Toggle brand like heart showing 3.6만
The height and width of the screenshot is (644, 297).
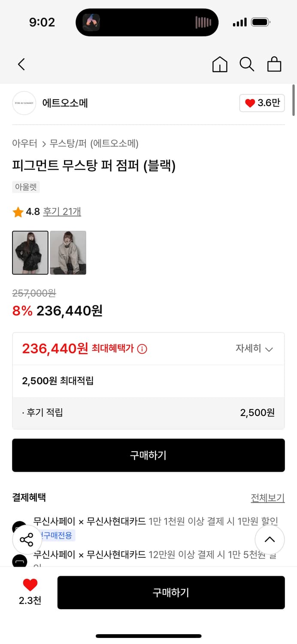(x=262, y=103)
